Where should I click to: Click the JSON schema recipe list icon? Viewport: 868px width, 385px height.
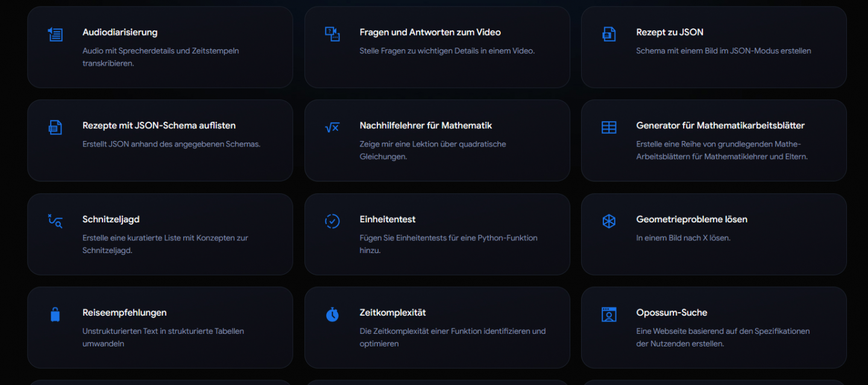point(55,127)
